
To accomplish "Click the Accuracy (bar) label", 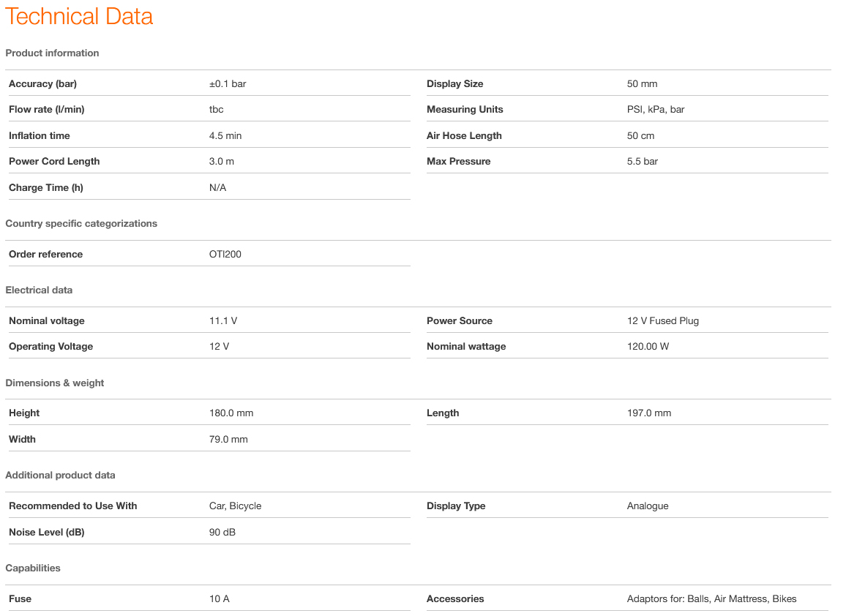I will click(x=42, y=84).
